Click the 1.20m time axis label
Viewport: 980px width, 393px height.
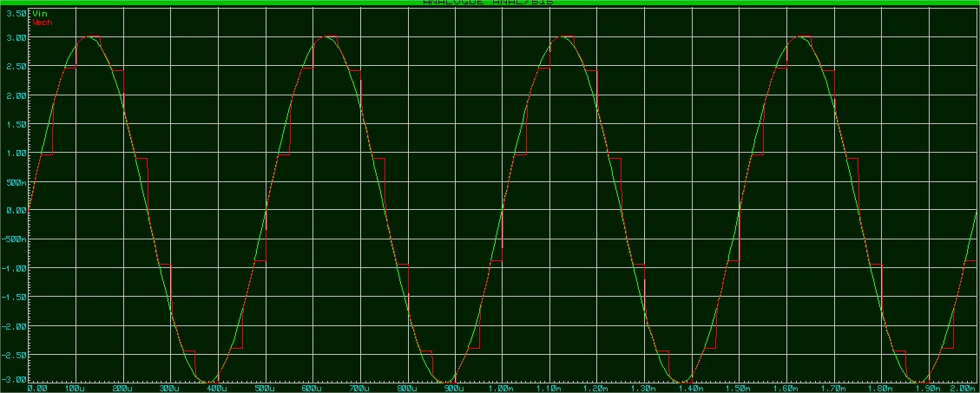pyautogui.click(x=595, y=388)
